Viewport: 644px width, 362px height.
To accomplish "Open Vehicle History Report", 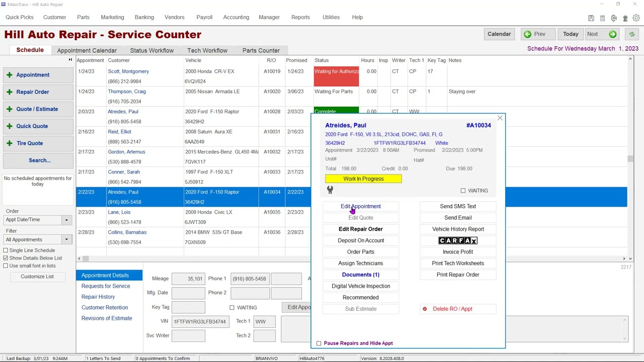I will (x=458, y=229).
